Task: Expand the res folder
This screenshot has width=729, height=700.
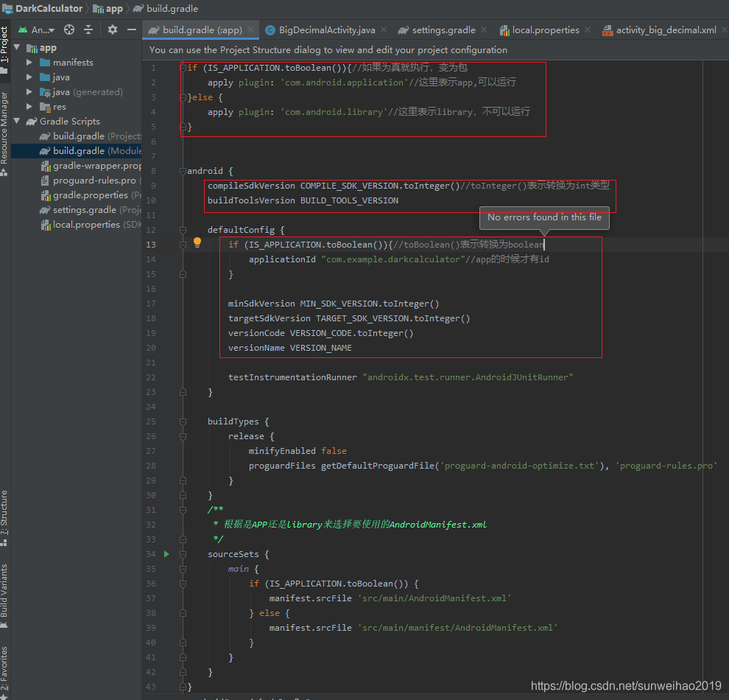Action: (29, 107)
